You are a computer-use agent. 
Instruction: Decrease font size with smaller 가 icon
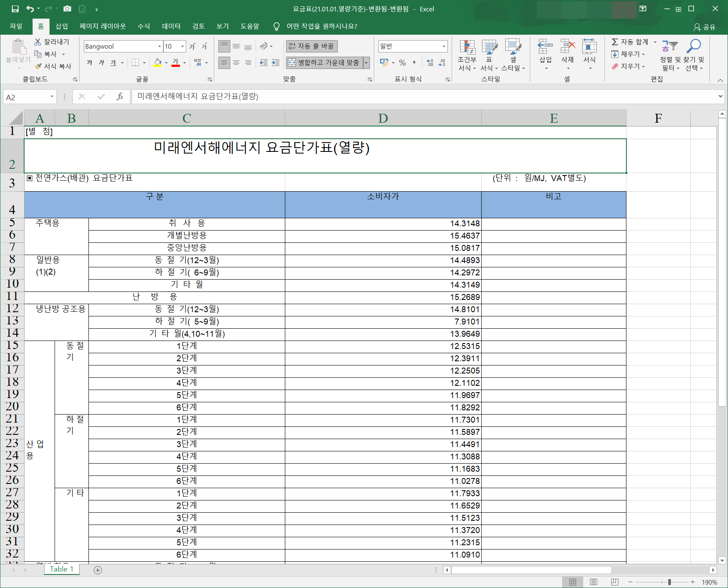click(x=204, y=46)
